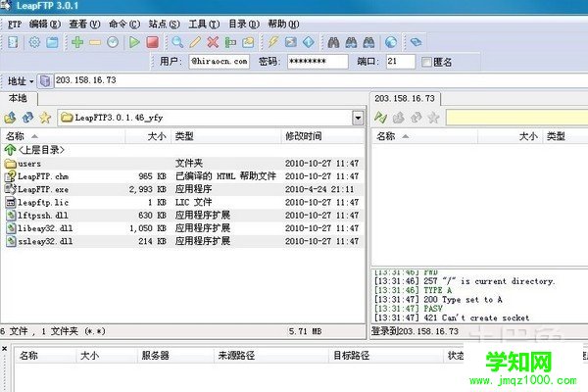Sort local files by 类型 column

226,136
